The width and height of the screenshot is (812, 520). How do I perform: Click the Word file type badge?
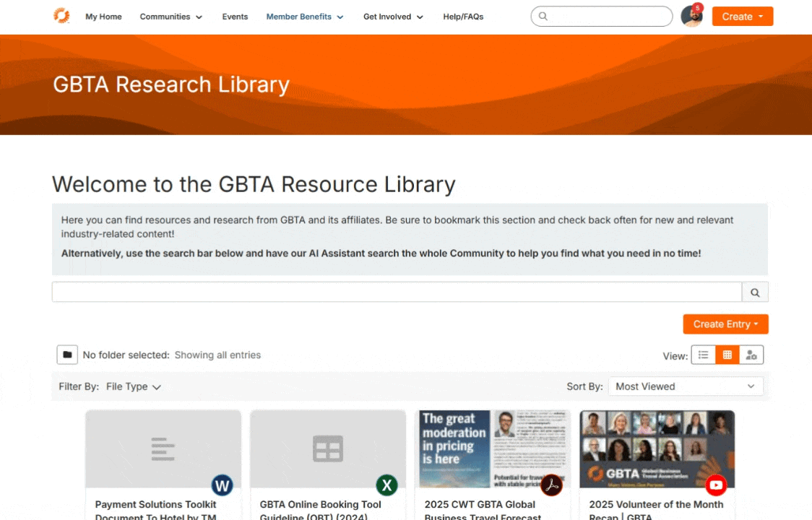[223, 485]
